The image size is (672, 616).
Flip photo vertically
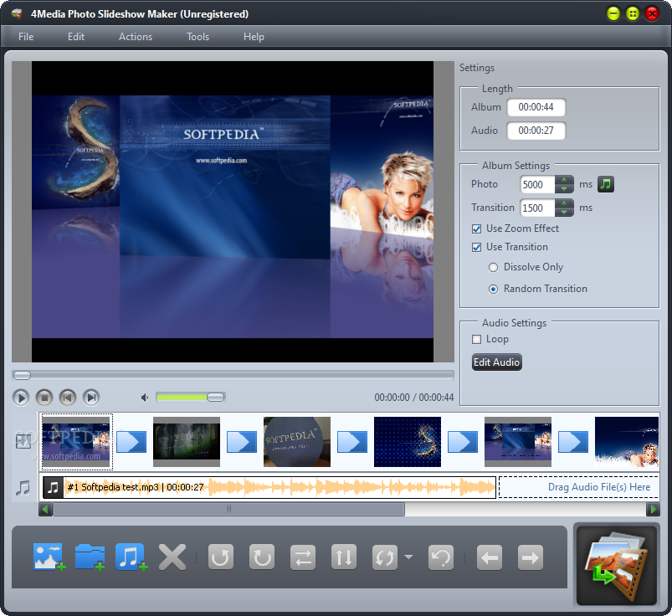pos(344,557)
